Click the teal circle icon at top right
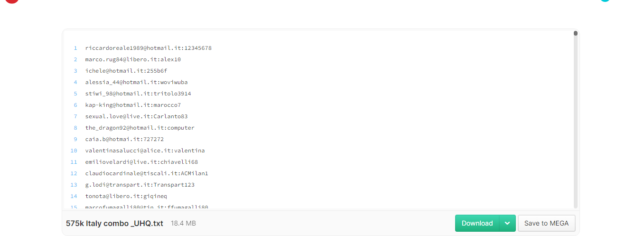The height and width of the screenshot is (236, 644). [x=605, y=0]
